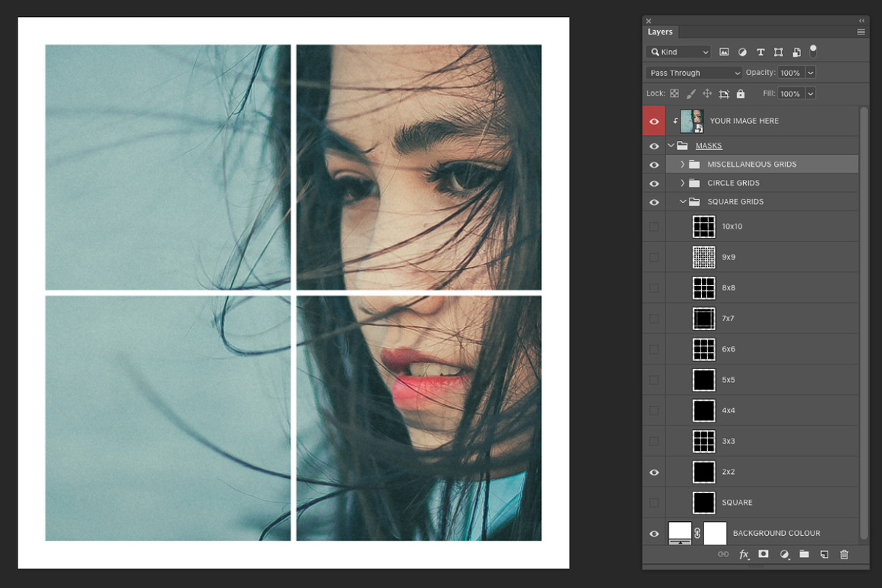The image size is (882, 588).
Task: Show the 3x3 grid layer
Action: point(653,440)
